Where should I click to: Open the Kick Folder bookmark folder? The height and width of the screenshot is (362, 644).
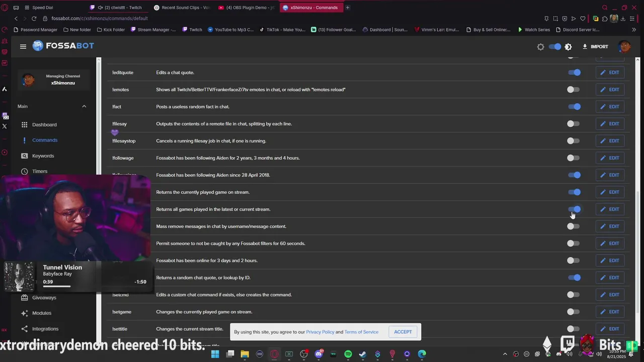(111, 30)
